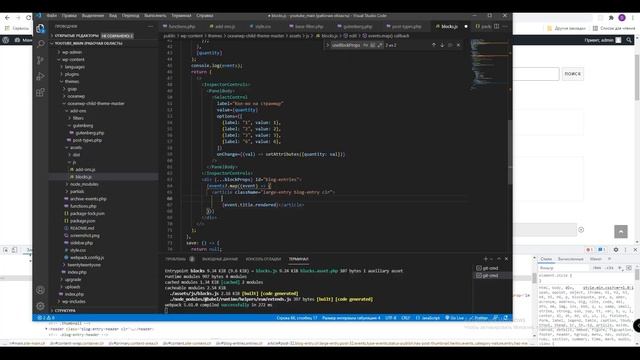
Task: Click the browser page vertical scrollbar
Action: tap(637, 78)
